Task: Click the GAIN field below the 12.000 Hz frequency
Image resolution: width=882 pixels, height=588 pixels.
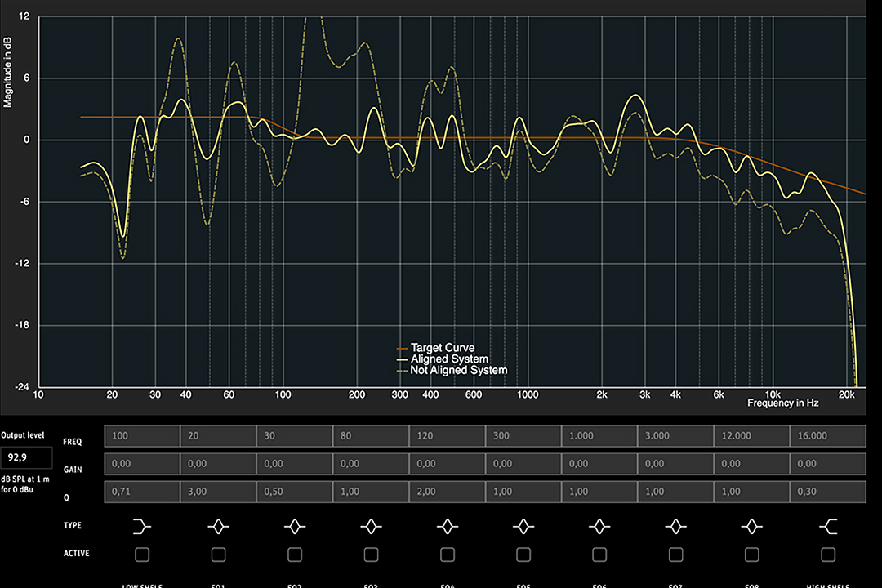Action: point(752,464)
